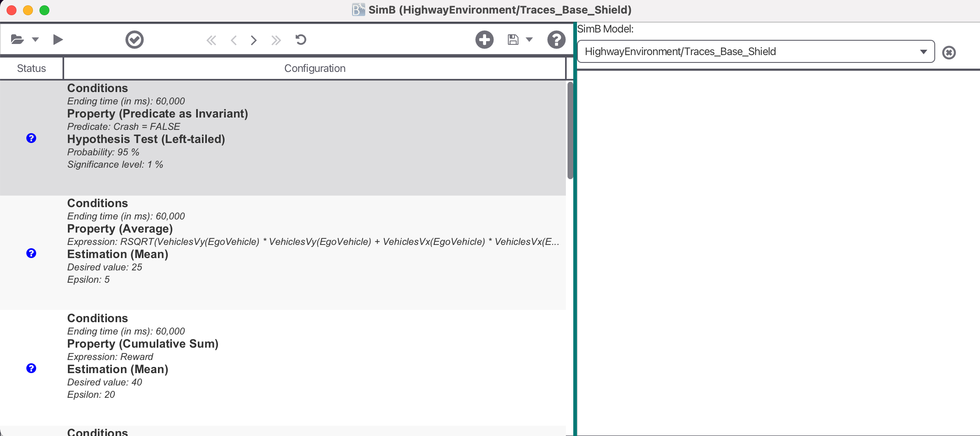This screenshot has width=980, height=436.
Task: Click the 'Probability: 95 %' text
Action: [x=103, y=152]
